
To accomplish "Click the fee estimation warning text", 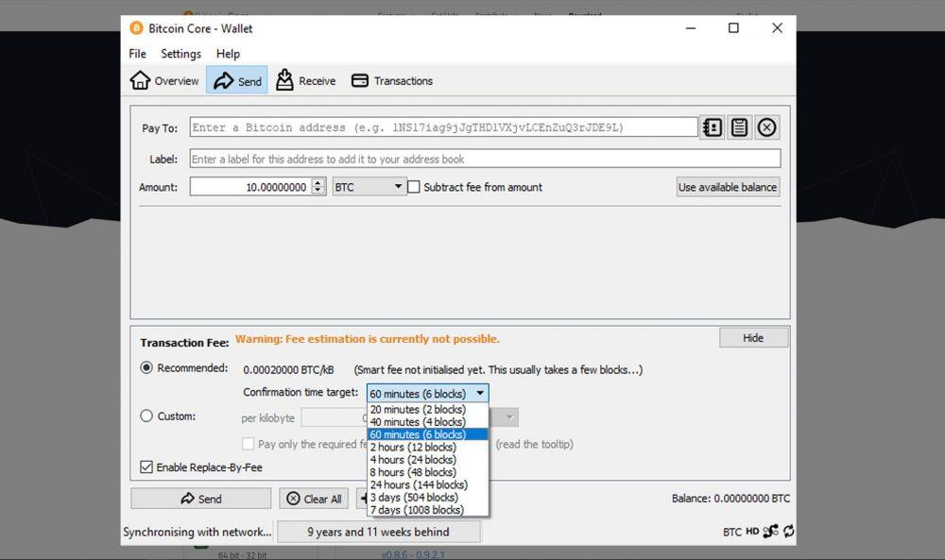I will point(367,339).
